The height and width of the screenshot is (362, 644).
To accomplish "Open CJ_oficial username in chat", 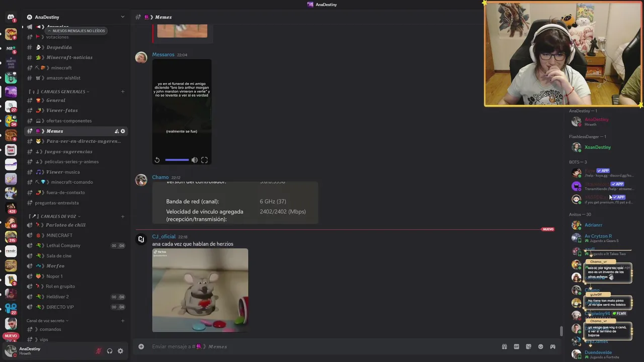I will (164, 236).
